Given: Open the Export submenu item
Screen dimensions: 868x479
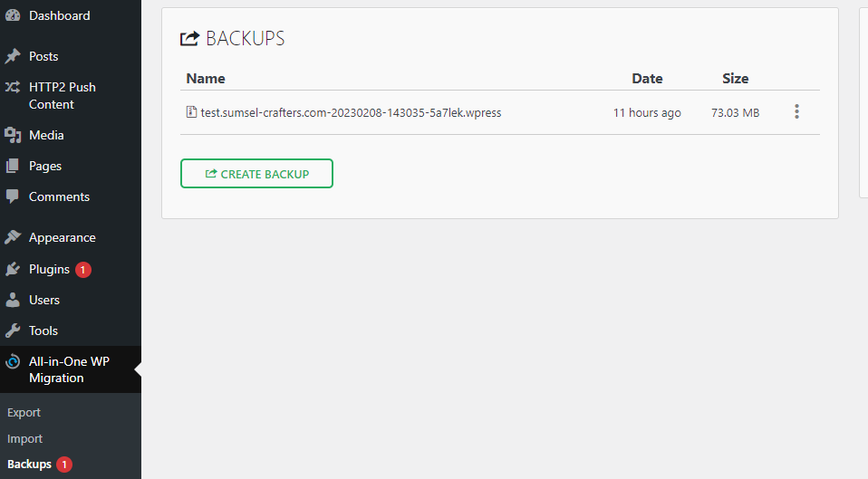Looking at the screenshot, I should [x=24, y=412].
